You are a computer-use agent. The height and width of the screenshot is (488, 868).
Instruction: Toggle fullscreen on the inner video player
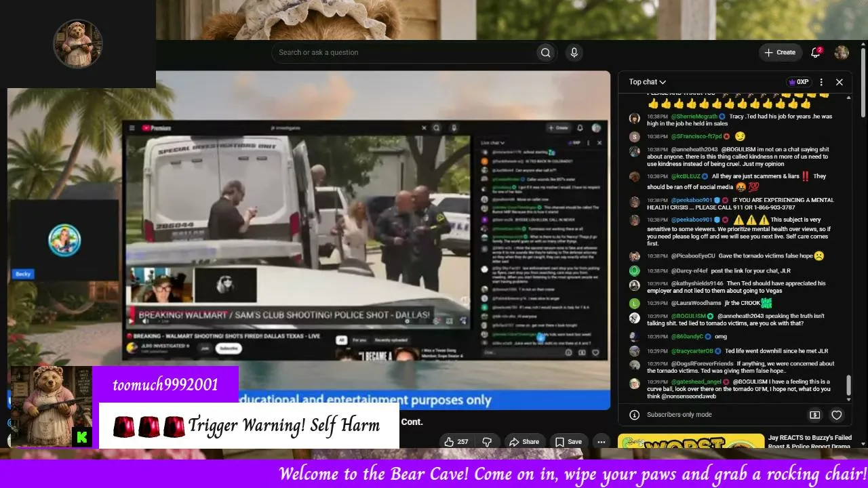point(463,321)
